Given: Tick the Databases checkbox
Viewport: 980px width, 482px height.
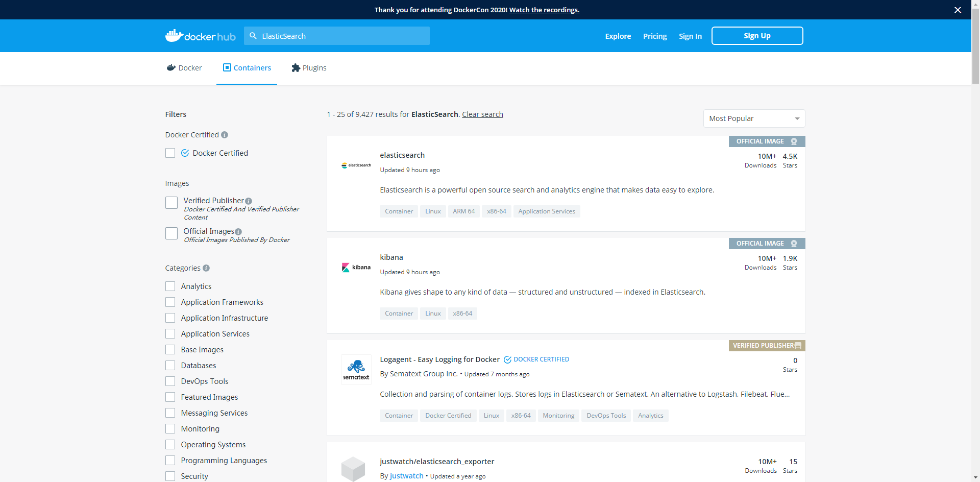Looking at the screenshot, I should (170, 366).
